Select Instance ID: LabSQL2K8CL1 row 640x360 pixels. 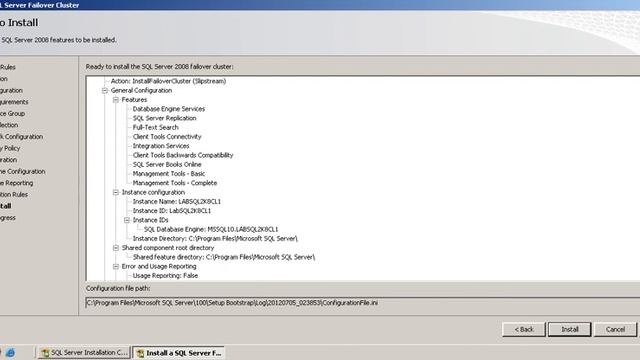coord(172,211)
